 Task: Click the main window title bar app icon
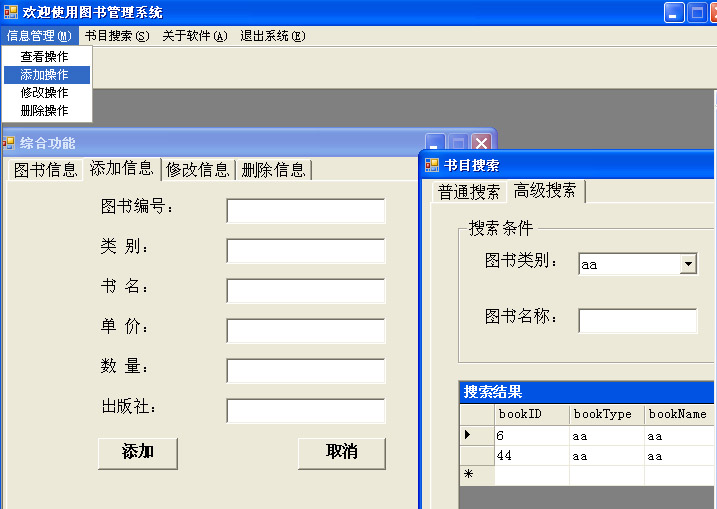click(x=11, y=12)
